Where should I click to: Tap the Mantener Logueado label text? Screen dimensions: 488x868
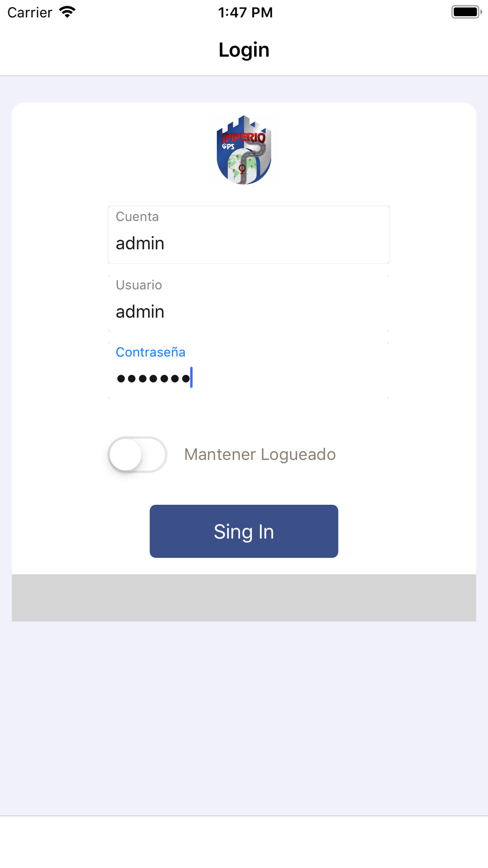(260, 455)
